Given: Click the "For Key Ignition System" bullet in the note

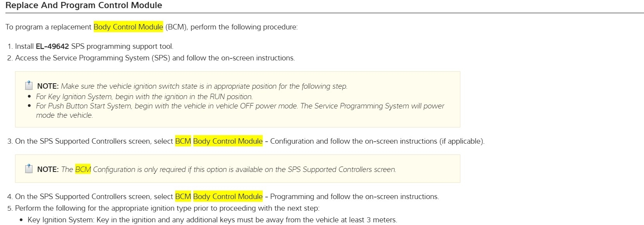Looking at the screenshot, I should tap(144, 96).
